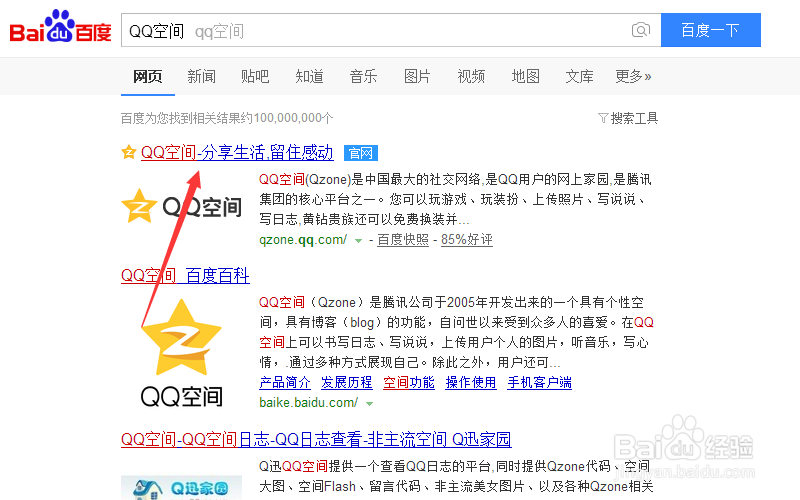Expand the dropdown arrow after qzone.qq.com/
The width and height of the screenshot is (800, 500).
click(358, 240)
